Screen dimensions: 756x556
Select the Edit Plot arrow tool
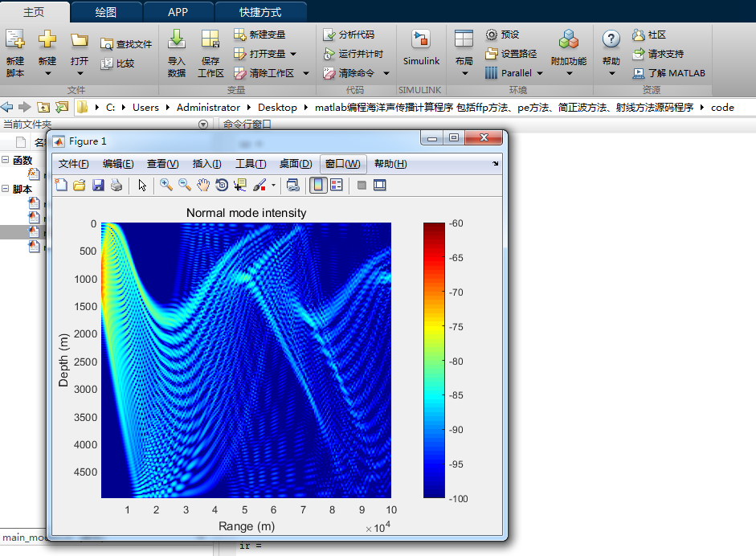click(141, 185)
